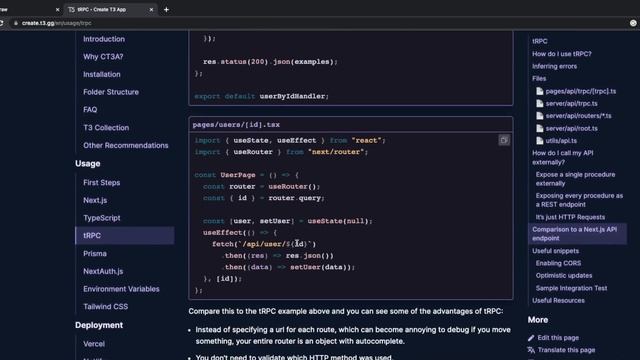Jump to How do I use tRPC? section
The width and height of the screenshot is (640, 360).
[x=562, y=54]
